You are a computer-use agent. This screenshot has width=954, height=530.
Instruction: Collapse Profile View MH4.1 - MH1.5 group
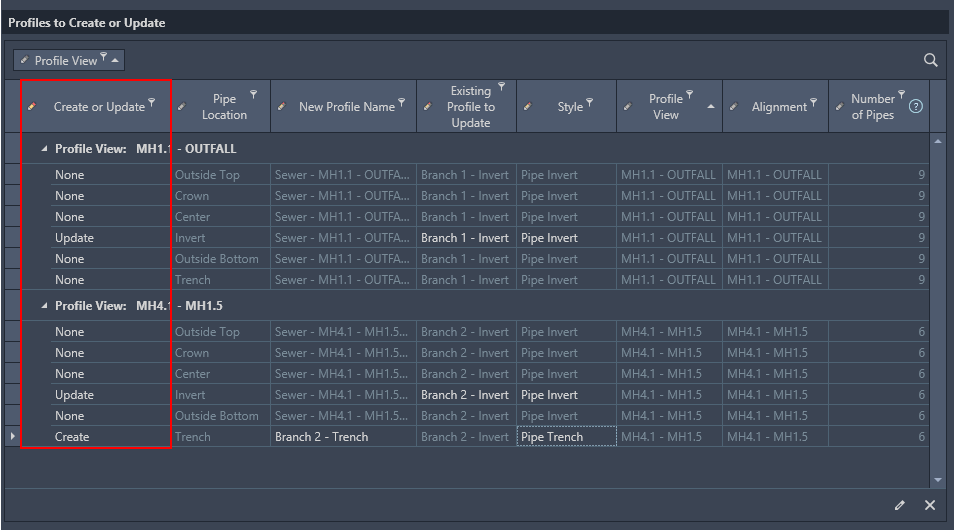(x=44, y=305)
